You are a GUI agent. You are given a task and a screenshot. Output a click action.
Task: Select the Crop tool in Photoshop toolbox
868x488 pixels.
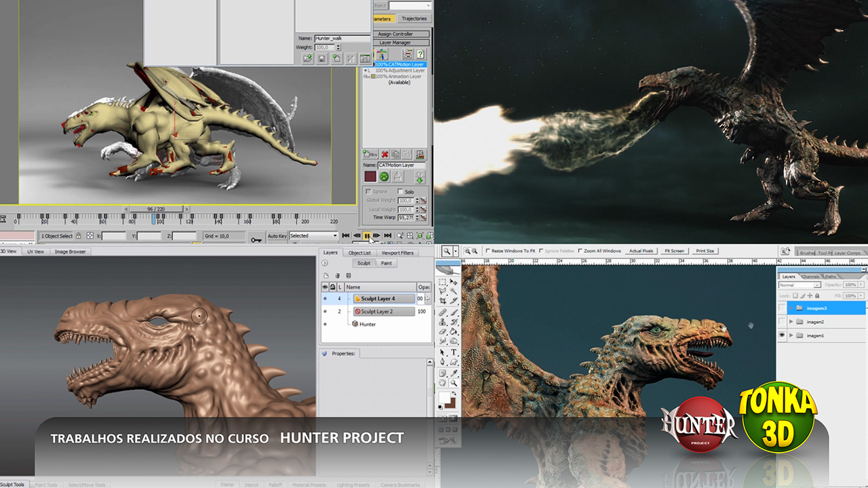[x=442, y=300]
